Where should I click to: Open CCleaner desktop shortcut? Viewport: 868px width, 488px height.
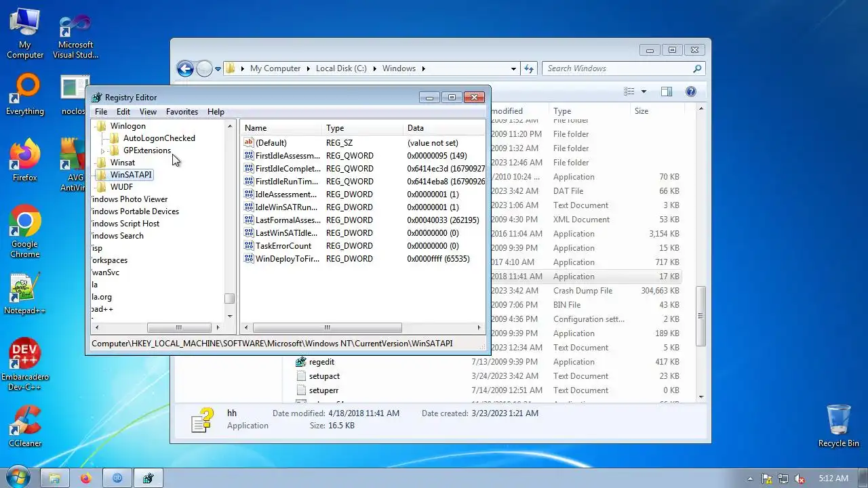25,426
